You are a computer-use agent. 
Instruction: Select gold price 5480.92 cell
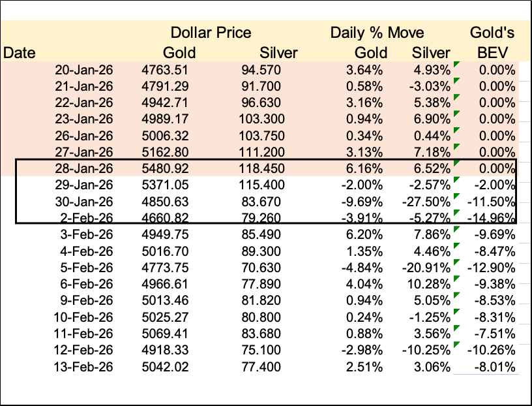coord(165,168)
